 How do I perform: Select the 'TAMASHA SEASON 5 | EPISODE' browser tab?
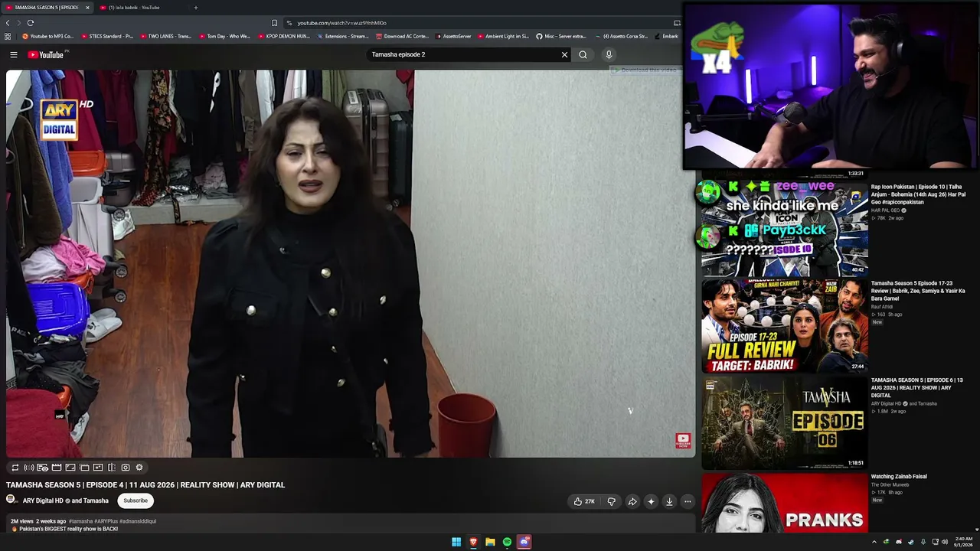coord(46,8)
